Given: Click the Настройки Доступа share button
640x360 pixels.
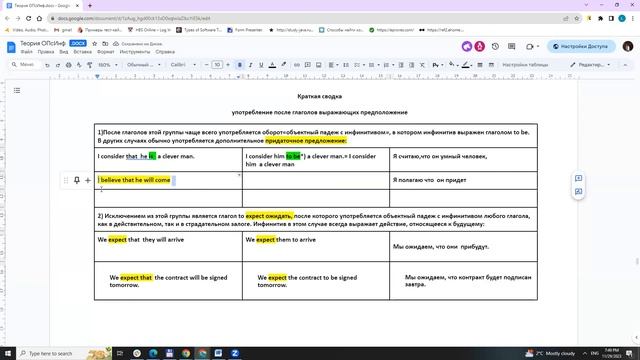Looking at the screenshot, I should pyautogui.click(x=581, y=47).
